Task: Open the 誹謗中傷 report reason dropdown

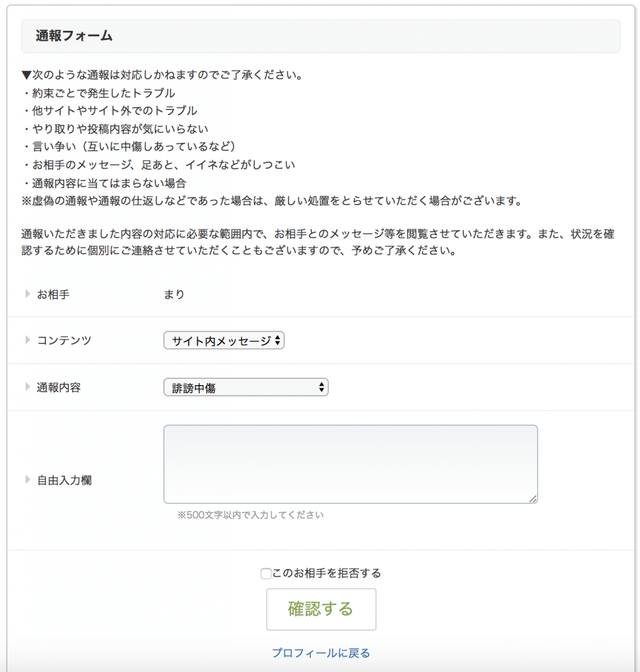Action: pyautogui.click(x=245, y=388)
